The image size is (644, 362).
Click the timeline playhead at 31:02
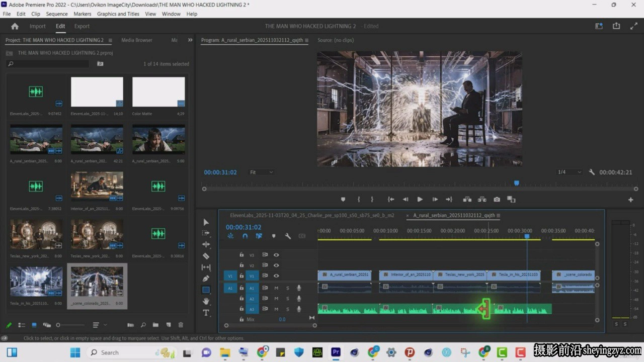coord(527,236)
